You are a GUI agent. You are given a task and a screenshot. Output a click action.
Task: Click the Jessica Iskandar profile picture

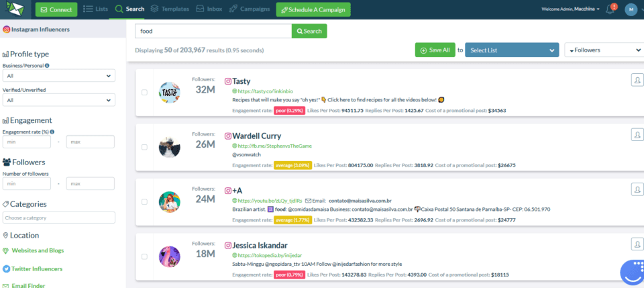point(170,256)
